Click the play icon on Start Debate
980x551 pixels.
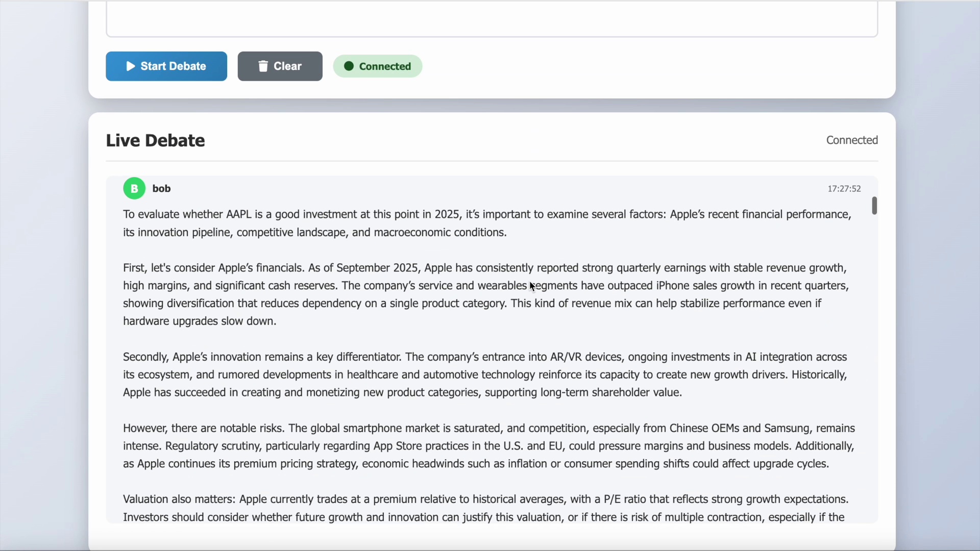(131, 66)
